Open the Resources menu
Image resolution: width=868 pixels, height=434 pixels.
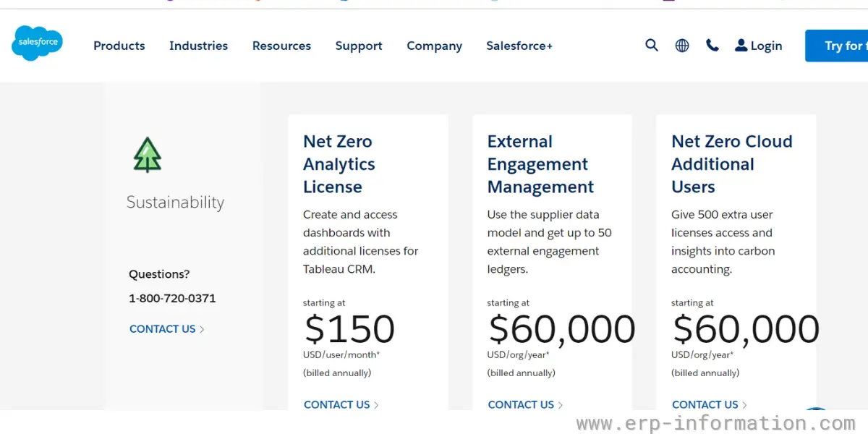(281, 46)
